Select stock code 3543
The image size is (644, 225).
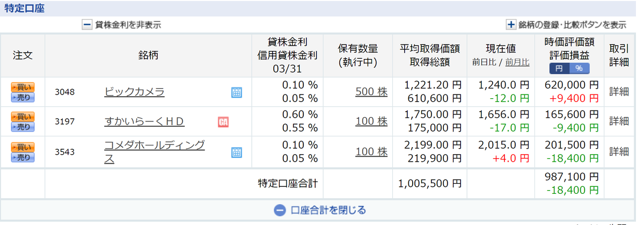point(65,152)
